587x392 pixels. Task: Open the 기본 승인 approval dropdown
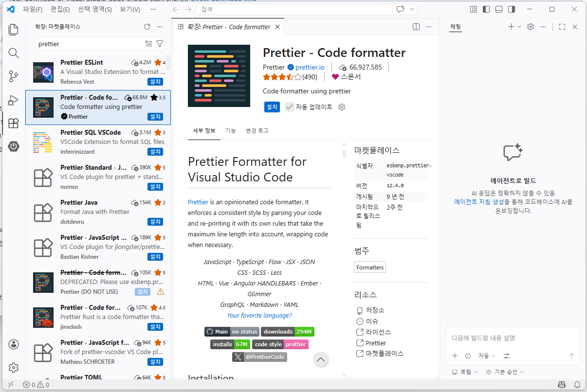coord(505,372)
